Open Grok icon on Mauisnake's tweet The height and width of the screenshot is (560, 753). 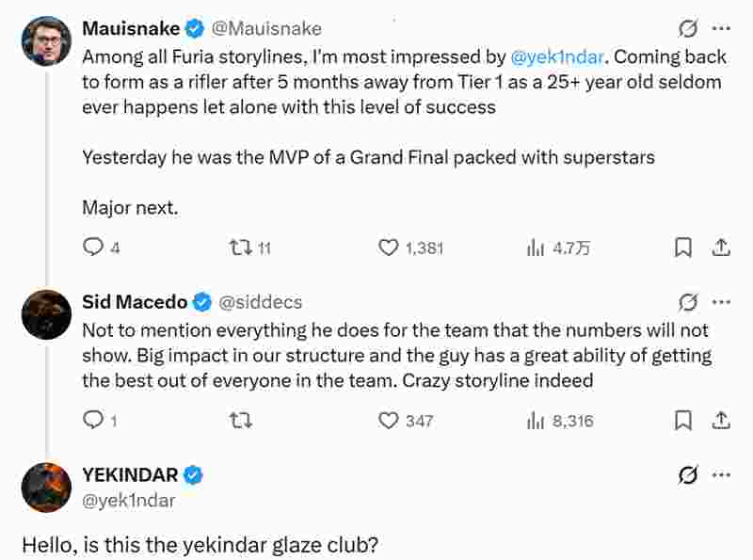click(x=688, y=28)
